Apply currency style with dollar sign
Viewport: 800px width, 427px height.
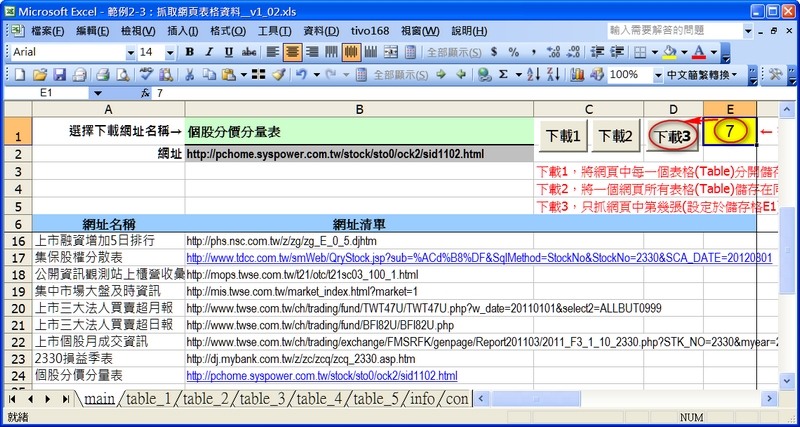point(493,52)
